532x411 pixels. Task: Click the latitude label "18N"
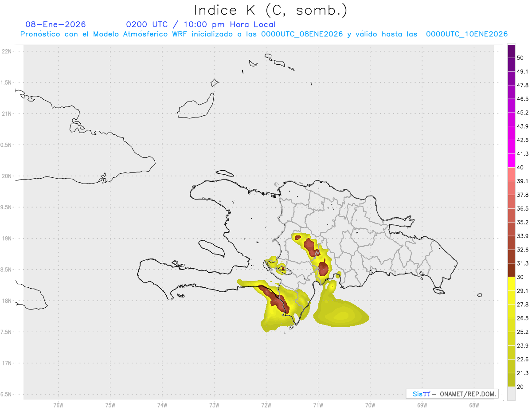coord(7,301)
